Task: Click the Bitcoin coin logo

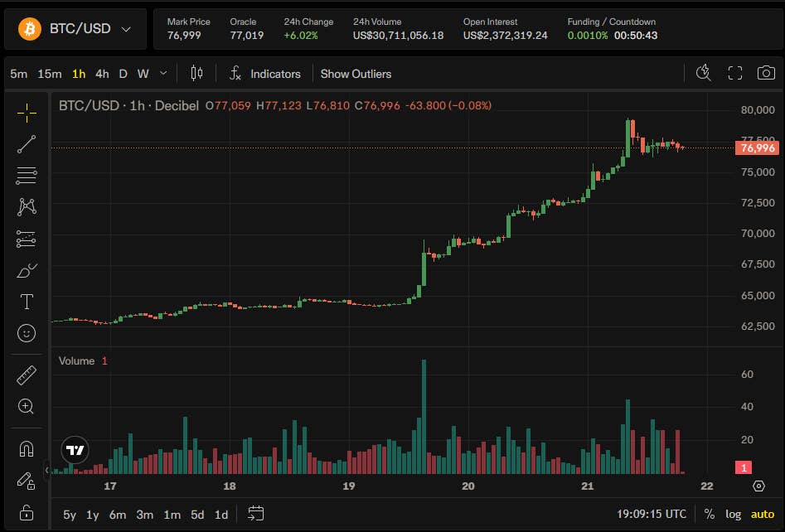Action: [x=30, y=28]
